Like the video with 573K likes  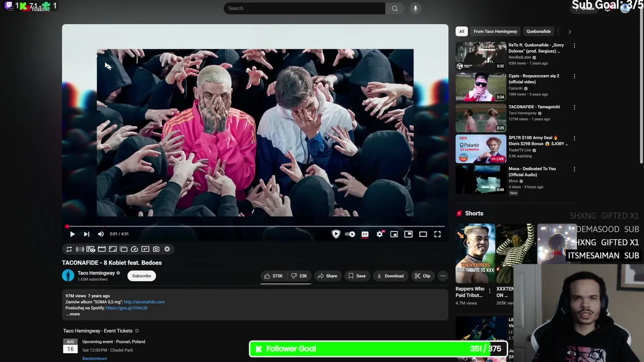pyautogui.click(x=273, y=276)
